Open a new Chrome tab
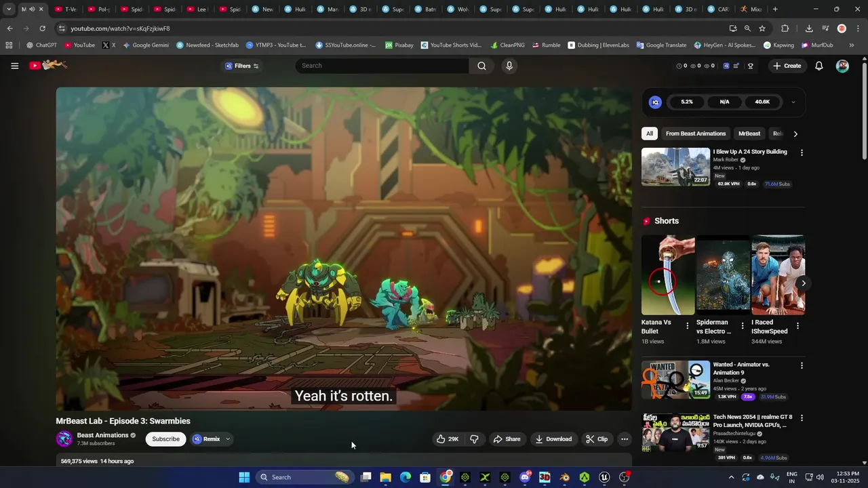 [x=775, y=9]
